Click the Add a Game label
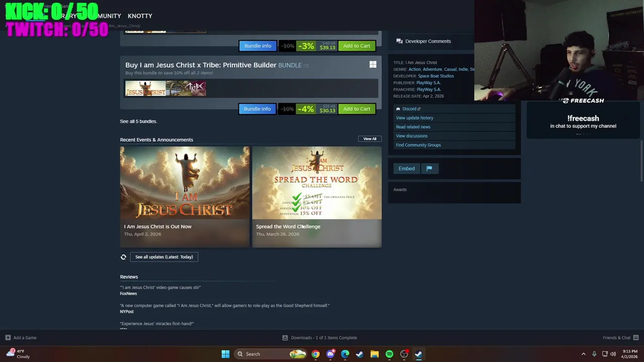The image size is (644, 362). pyautogui.click(x=25, y=338)
